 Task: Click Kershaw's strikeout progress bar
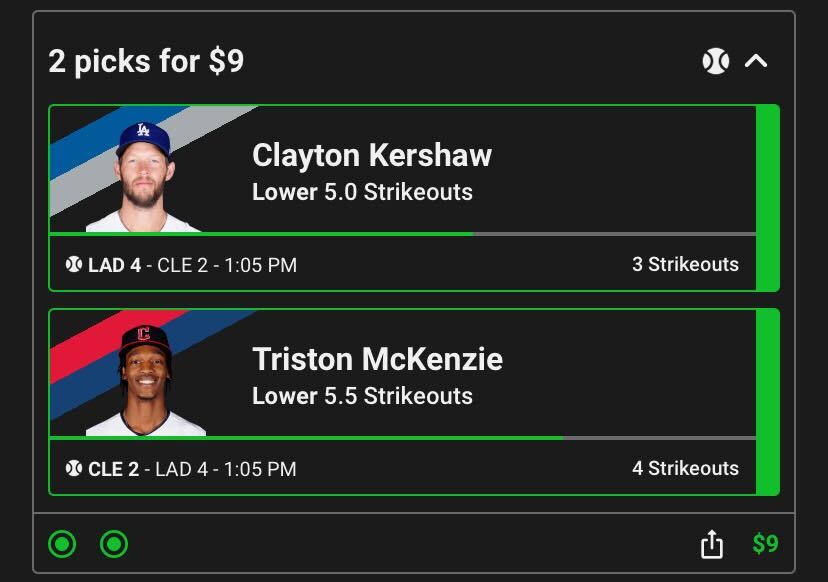(x=402, y=234)
